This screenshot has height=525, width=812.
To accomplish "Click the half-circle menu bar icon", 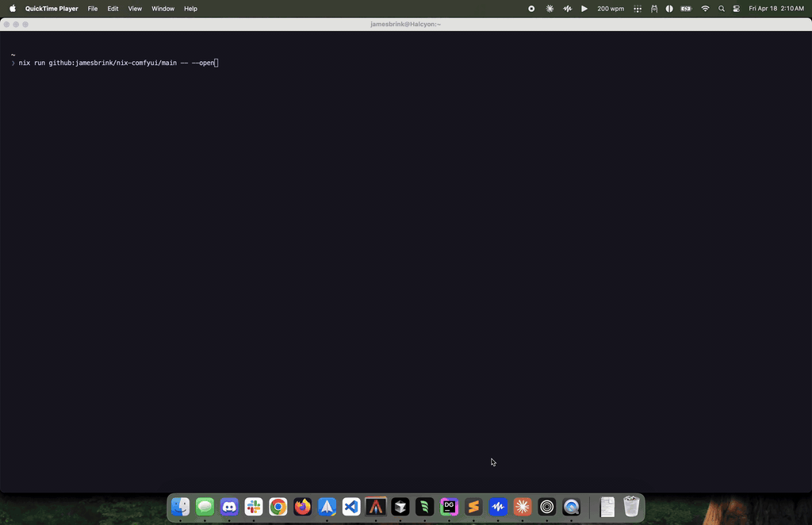I will 669,9.
